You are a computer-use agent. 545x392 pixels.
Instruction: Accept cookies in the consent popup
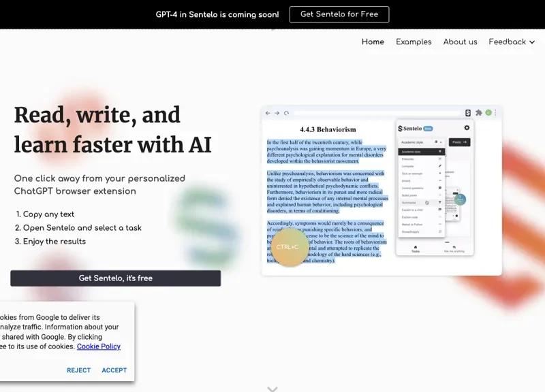pyautogui.click(x=114, y=370)
